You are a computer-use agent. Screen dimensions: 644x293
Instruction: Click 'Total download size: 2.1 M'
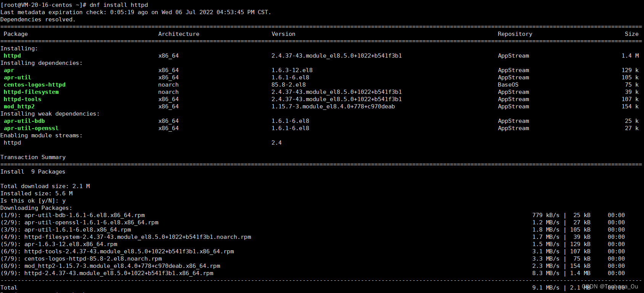click(45, 186)
